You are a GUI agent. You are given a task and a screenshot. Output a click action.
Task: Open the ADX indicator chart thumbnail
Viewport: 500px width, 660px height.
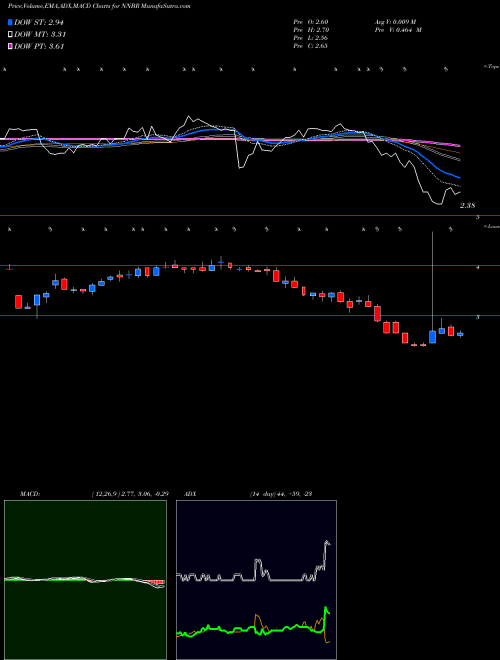click(x=256, y=580)
